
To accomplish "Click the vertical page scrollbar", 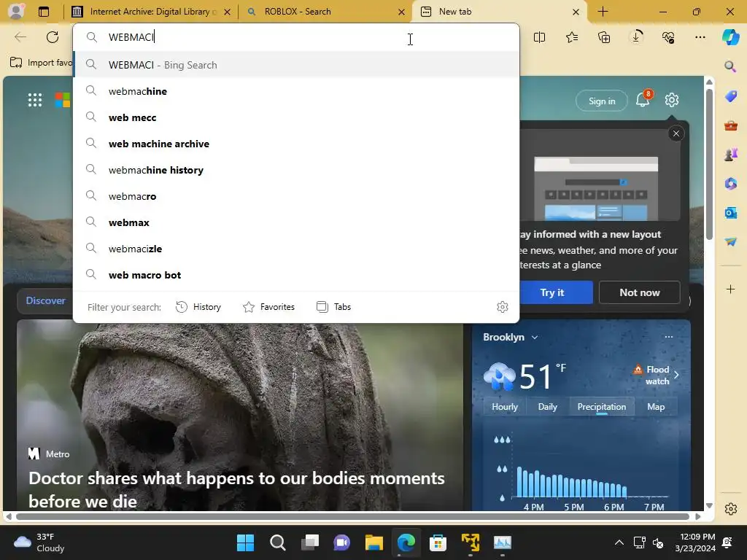I will coord(709,164).
